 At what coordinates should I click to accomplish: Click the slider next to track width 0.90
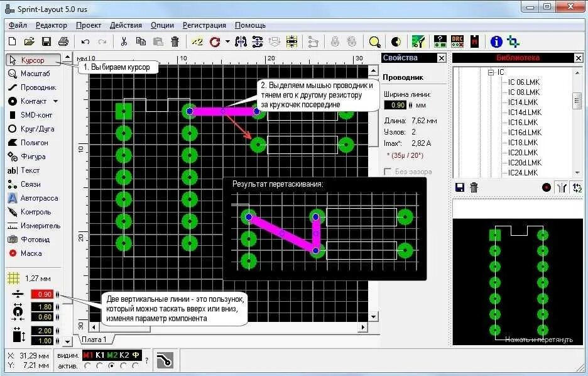pos(57,294)
